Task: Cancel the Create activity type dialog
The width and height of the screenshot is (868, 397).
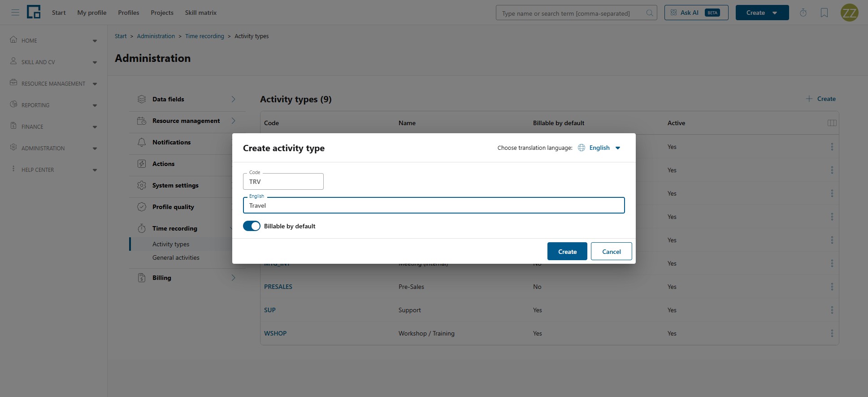Action: click(x=611, y=251)
